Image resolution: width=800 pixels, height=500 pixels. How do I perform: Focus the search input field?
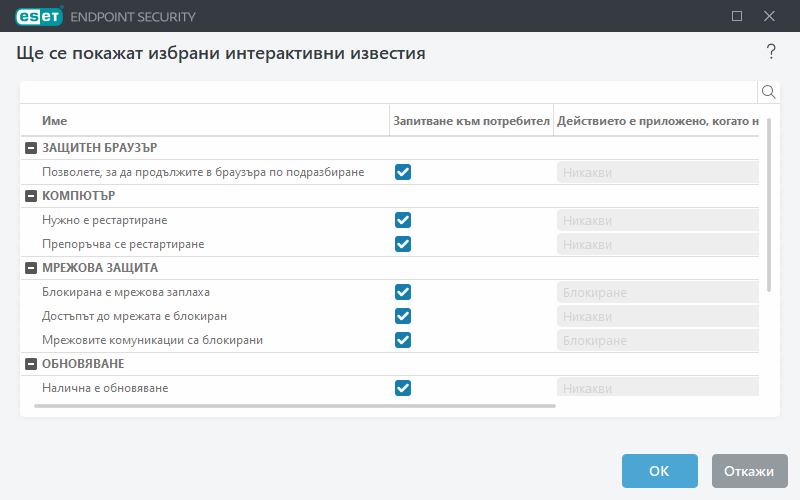point(389,92)
